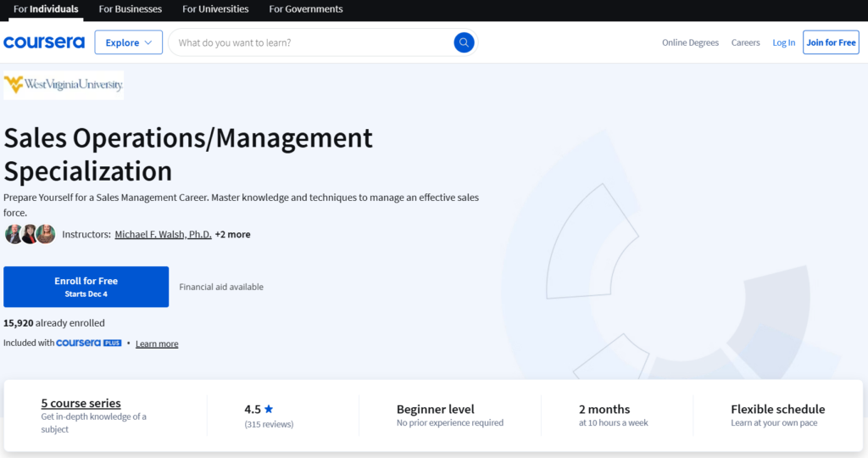868x458 pixels.
Task: Click the Log In link
Action: (x=783, y=42)
